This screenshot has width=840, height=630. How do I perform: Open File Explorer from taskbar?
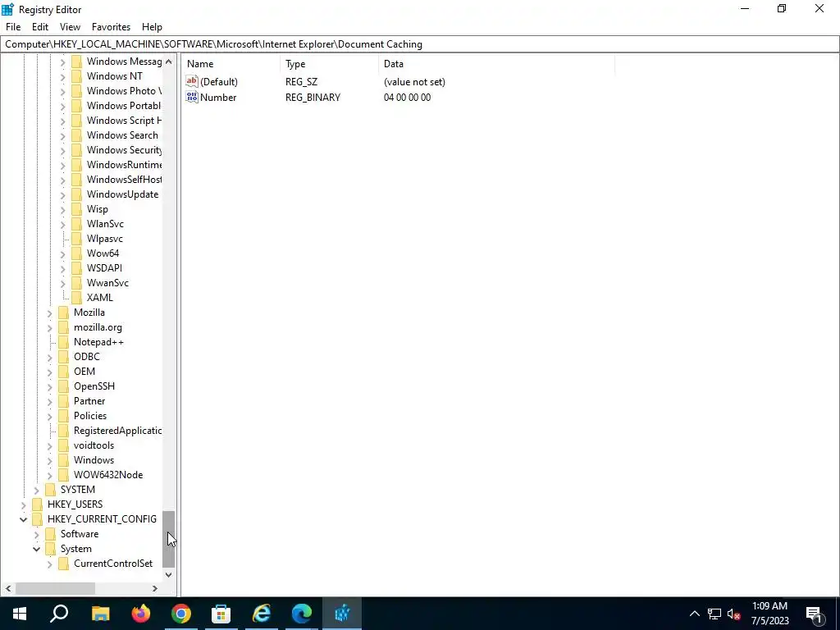(100, 614)
